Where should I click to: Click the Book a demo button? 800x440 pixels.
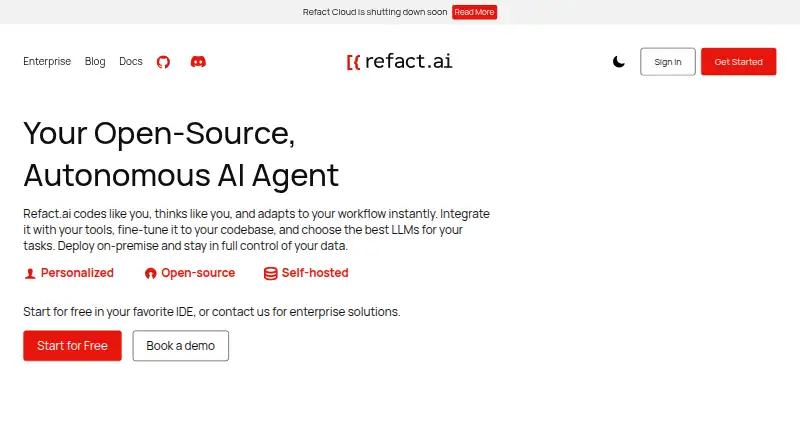tap(181, 346)
